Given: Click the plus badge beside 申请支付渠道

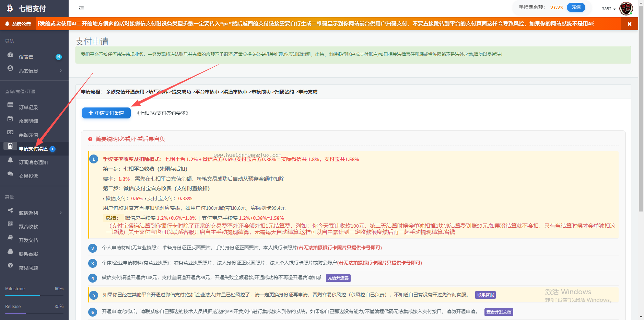Looking at the screenshot, I should click(52, 149).
